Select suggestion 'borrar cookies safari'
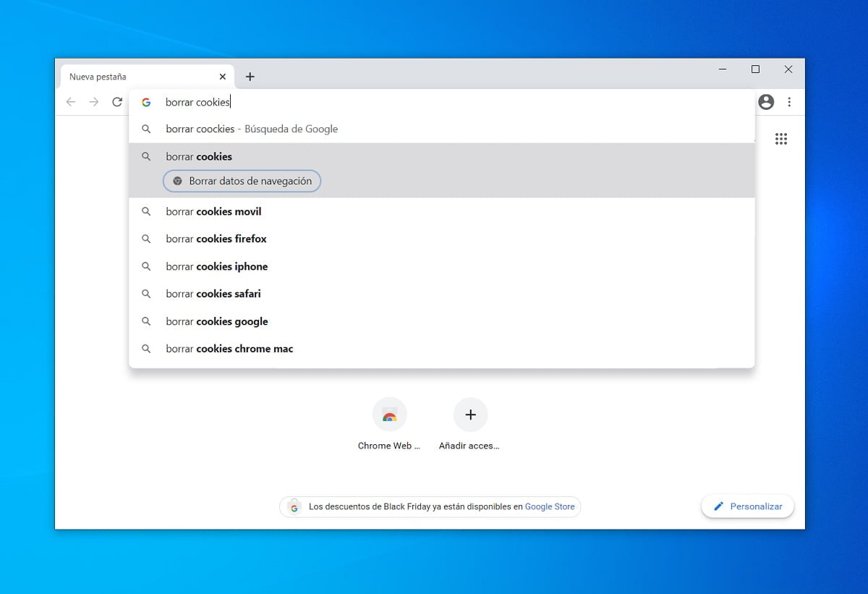Image resolution: width=868 pixels, height=594 pixels. (x=442, y=294)
